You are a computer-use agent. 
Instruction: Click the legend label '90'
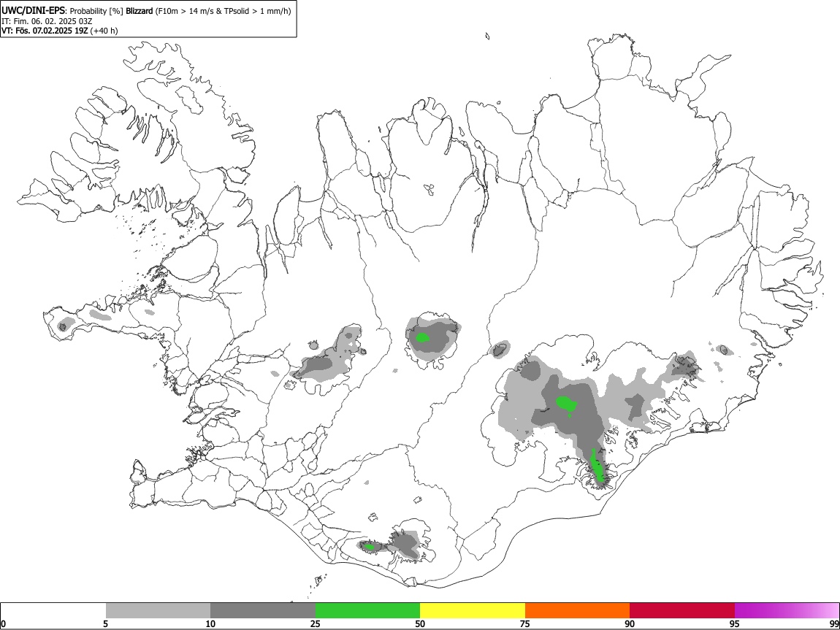630,624
